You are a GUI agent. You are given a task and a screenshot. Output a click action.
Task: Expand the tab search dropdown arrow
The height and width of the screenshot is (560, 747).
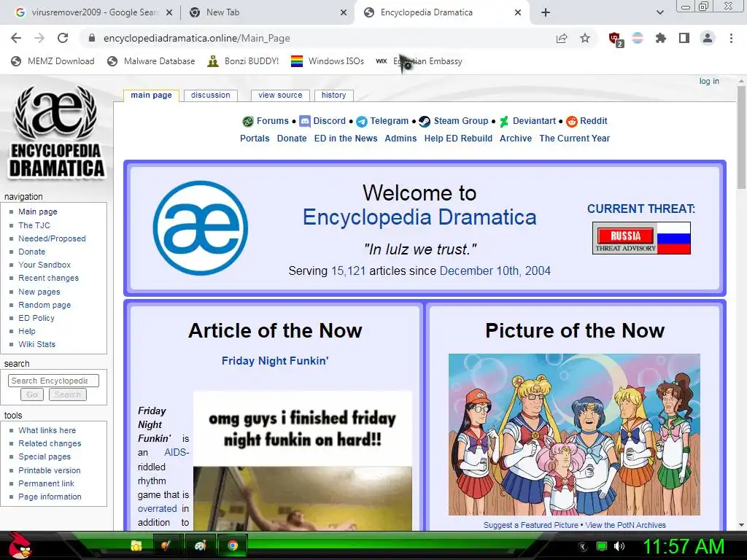659,13
